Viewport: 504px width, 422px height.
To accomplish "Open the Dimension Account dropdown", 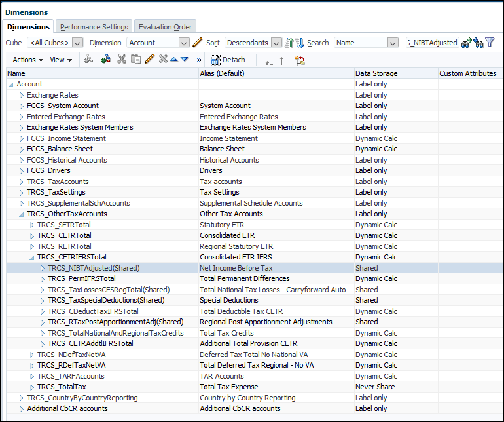I will coord(158,43).
